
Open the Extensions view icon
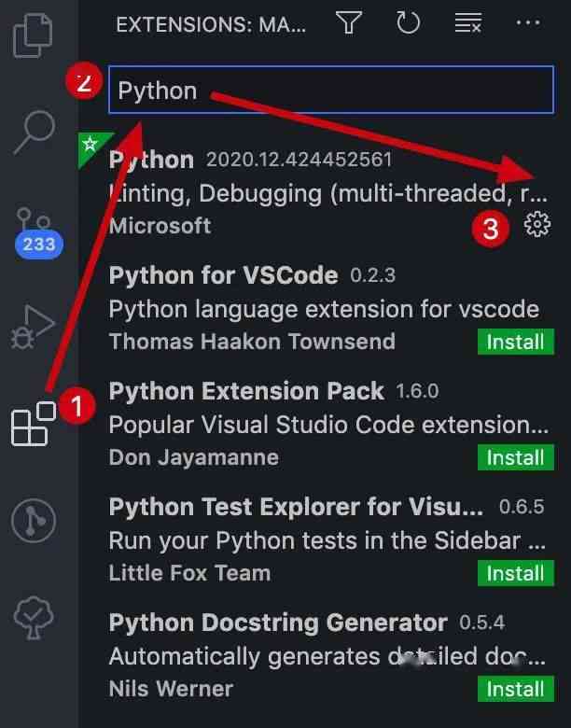[x=34, y=424]
